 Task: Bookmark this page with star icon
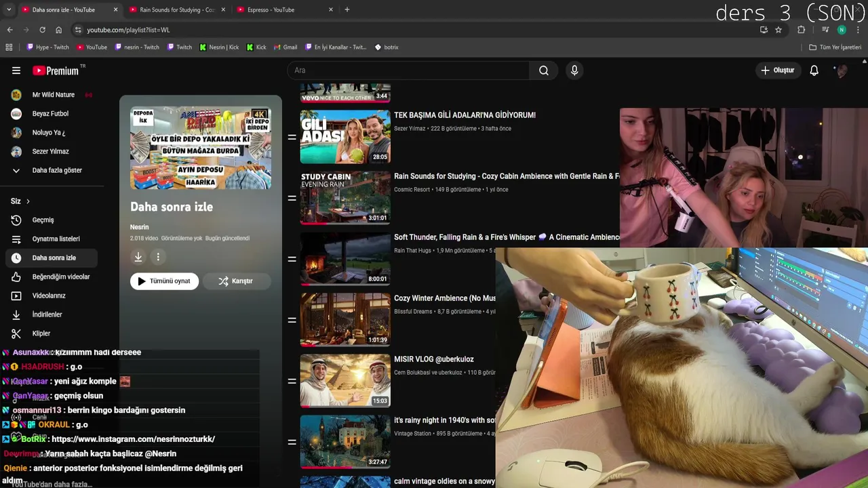coord(778,30)
